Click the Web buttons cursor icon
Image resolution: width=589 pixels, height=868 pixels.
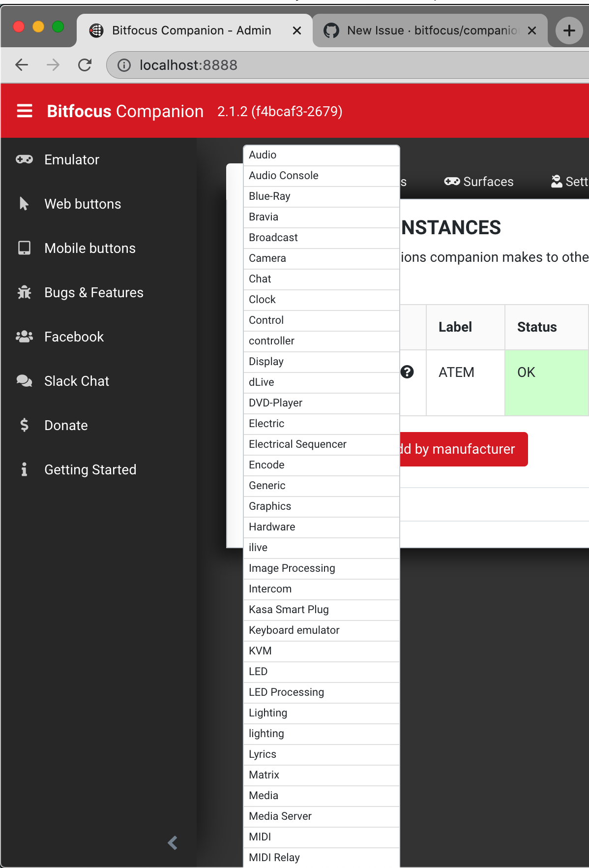pos(24,204)
